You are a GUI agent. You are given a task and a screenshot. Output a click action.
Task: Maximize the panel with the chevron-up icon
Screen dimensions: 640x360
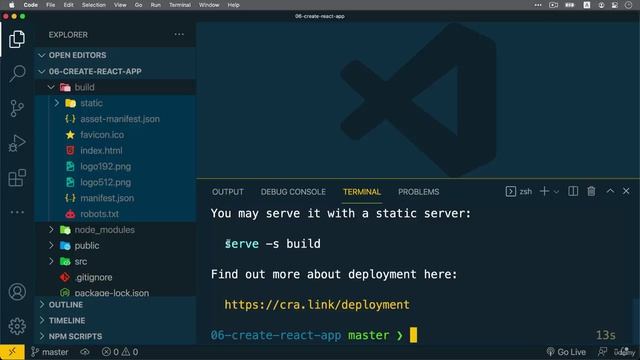pyautogui.click(x=610, y=191)
